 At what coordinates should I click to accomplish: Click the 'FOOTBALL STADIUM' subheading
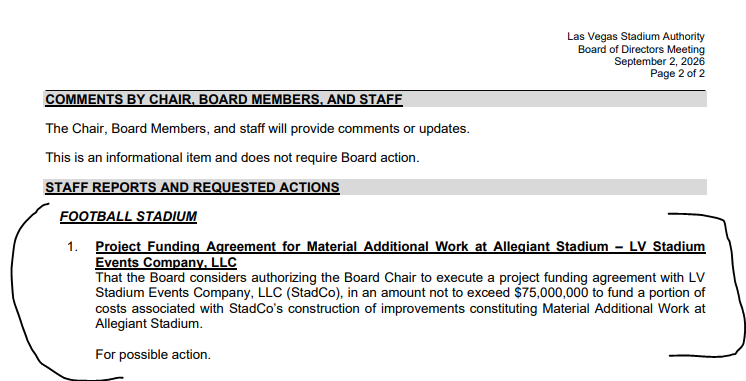point(128,216)
